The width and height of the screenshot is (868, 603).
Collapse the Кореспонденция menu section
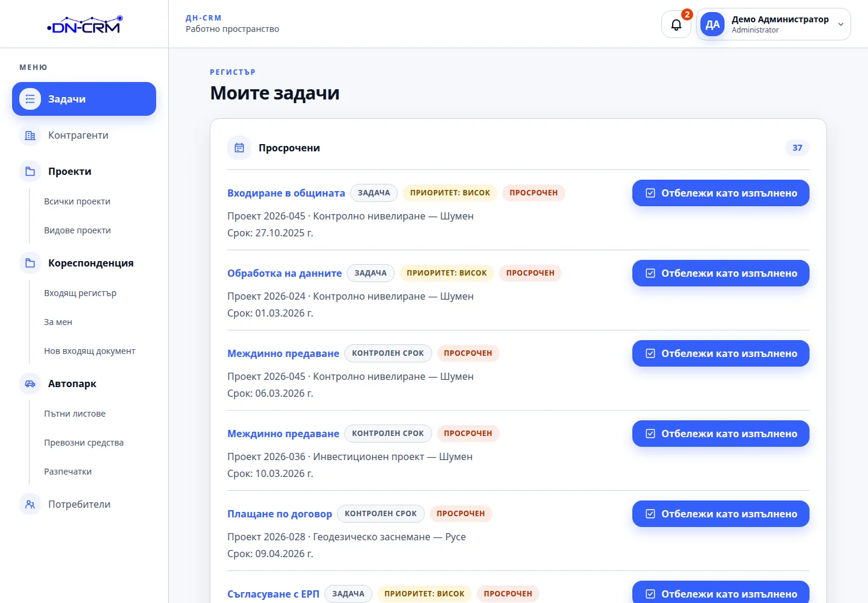point(84,263)
